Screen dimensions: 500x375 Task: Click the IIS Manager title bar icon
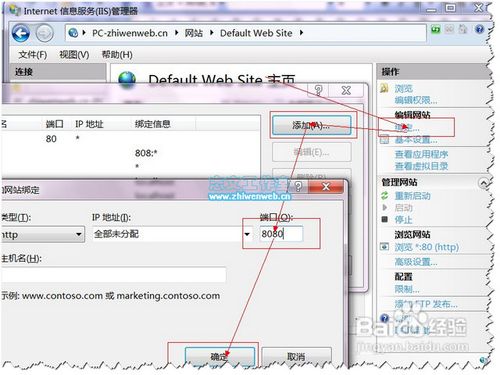15,10
